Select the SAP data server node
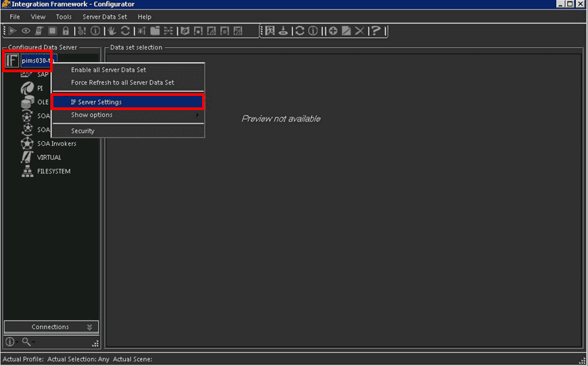588x366 pixels. pyautogui.click(x=43, y=74)
